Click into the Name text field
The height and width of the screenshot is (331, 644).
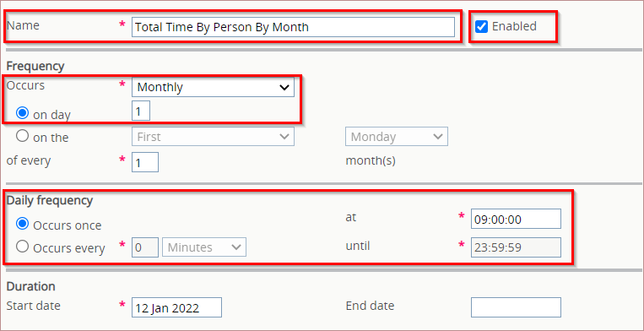coord(293,27)
